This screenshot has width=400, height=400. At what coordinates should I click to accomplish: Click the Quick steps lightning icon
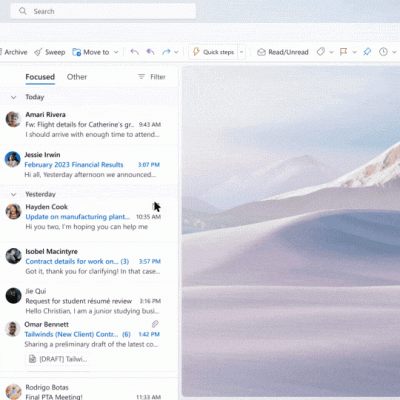pos(196,52)
